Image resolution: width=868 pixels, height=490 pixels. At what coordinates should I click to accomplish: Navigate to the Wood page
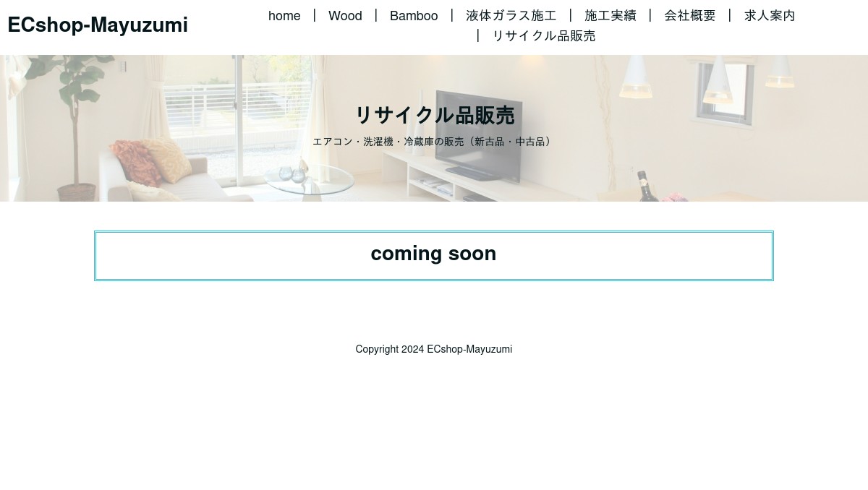[x=345, y=16]
